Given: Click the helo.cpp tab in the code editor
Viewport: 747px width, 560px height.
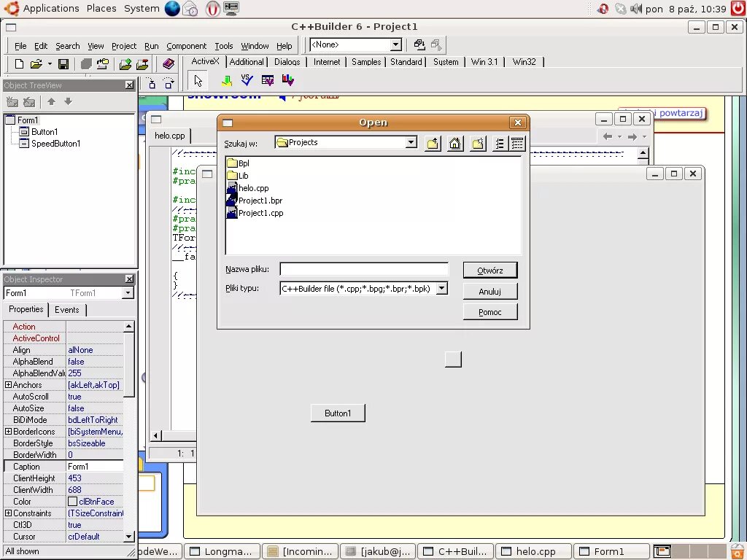Looking at the screenshot, I should pos(169,136).
